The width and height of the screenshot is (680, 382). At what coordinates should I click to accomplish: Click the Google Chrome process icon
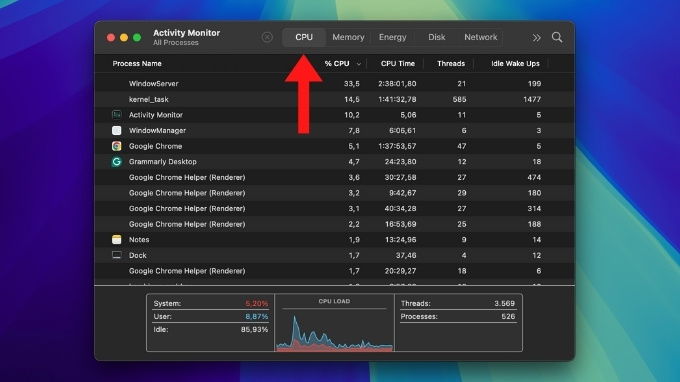[x=117, y=146]
